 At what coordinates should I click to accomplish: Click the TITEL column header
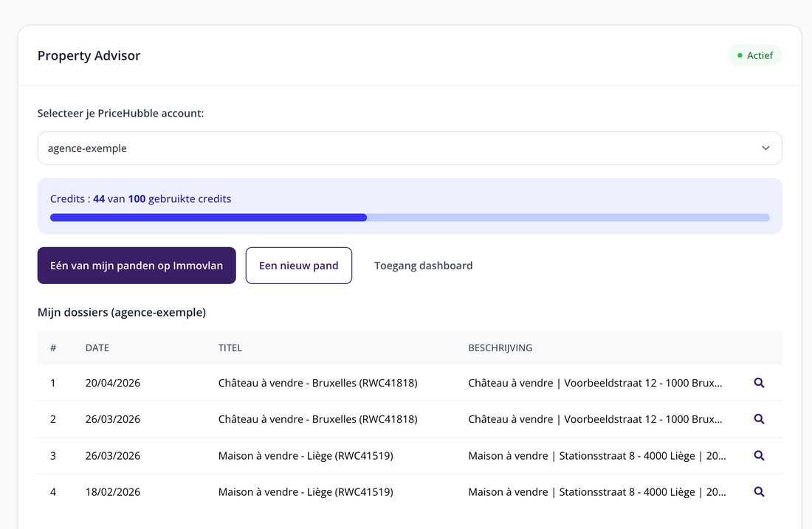point(230,348)
